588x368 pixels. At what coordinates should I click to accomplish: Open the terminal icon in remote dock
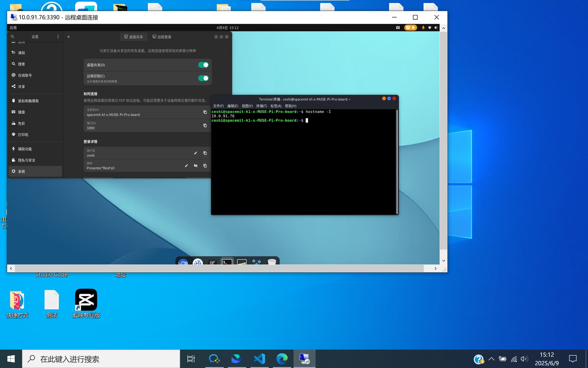point(227,262)
